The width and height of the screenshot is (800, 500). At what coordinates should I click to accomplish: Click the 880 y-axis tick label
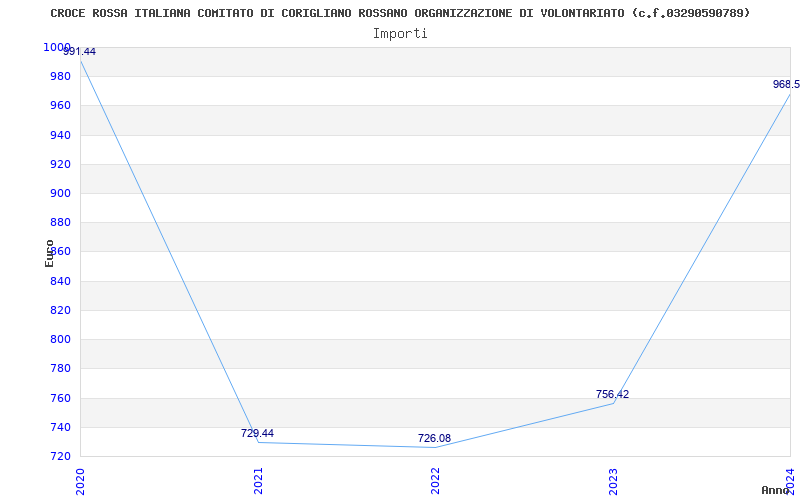61,222
